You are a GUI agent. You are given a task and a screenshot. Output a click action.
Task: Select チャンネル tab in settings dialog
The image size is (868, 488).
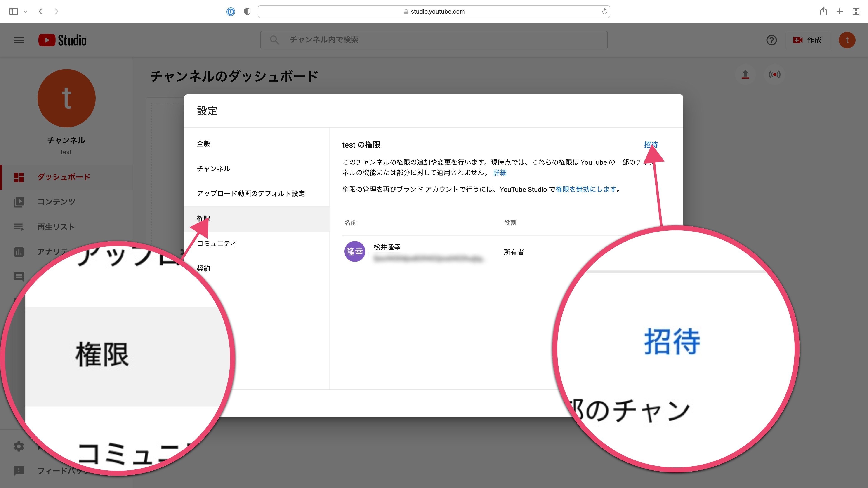point(257,169)
